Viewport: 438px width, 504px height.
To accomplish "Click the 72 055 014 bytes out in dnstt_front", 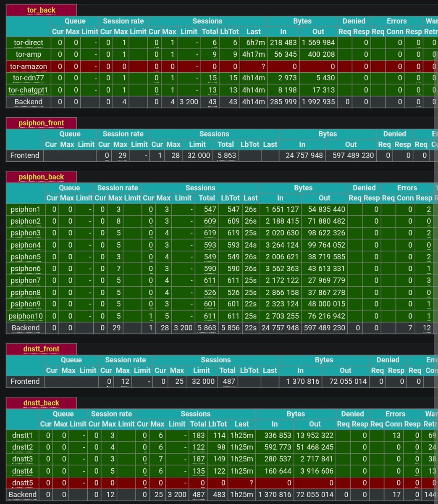I will (x=348, y=381).
